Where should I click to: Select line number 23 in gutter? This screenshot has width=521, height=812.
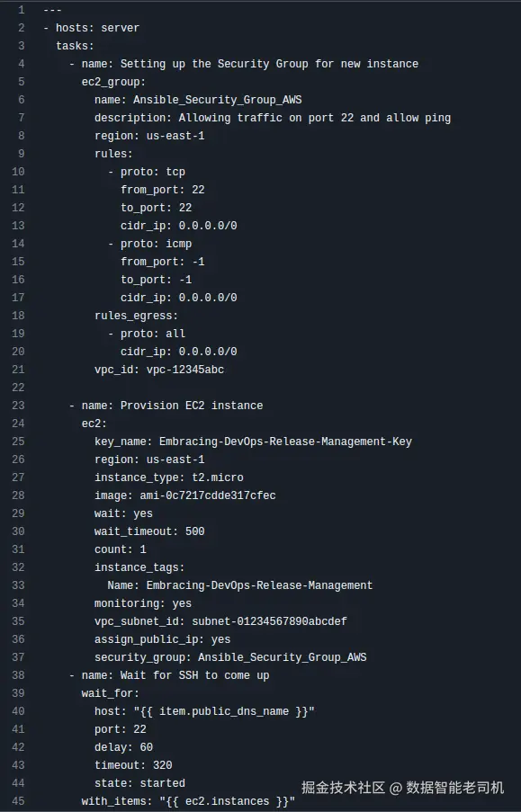pos(18,406)
